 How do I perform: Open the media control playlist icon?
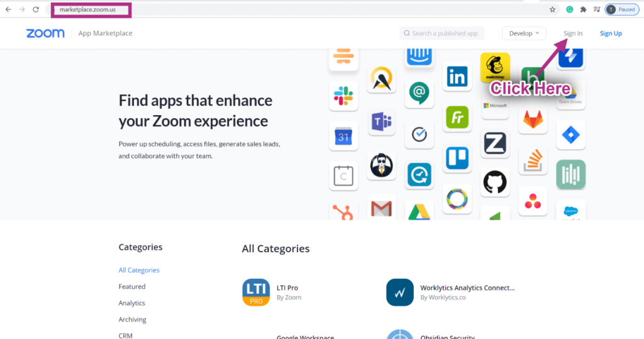(x=597, y=9)
